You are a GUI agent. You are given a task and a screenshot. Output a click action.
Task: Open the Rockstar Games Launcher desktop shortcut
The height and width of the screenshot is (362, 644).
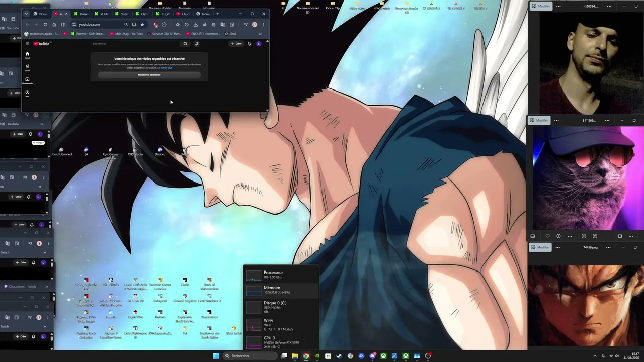tap(160, 284)
